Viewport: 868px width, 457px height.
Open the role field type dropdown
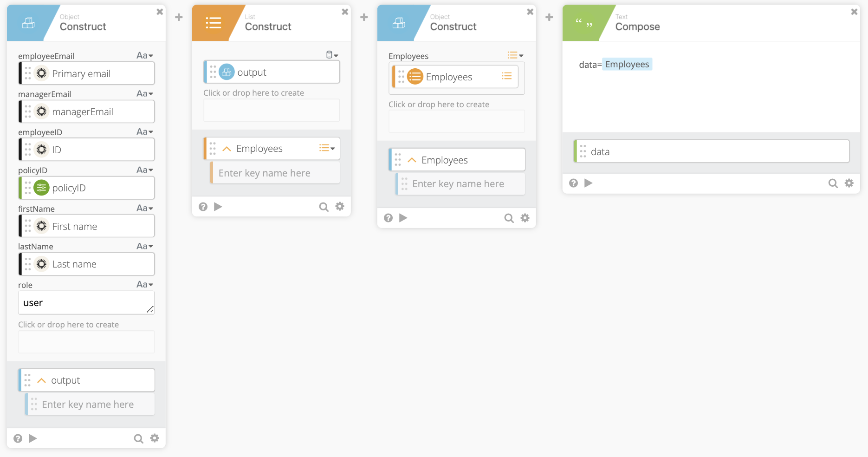tap(145, 285)
